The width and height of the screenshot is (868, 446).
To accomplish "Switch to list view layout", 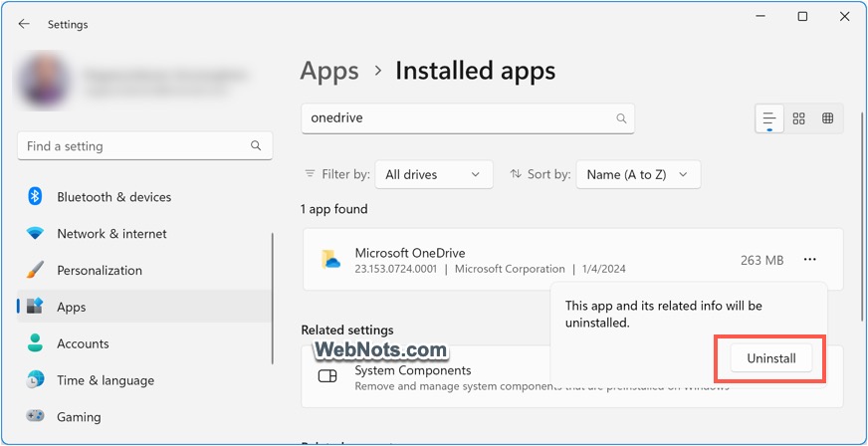I will pyautogui.click(x=769, y=118).
